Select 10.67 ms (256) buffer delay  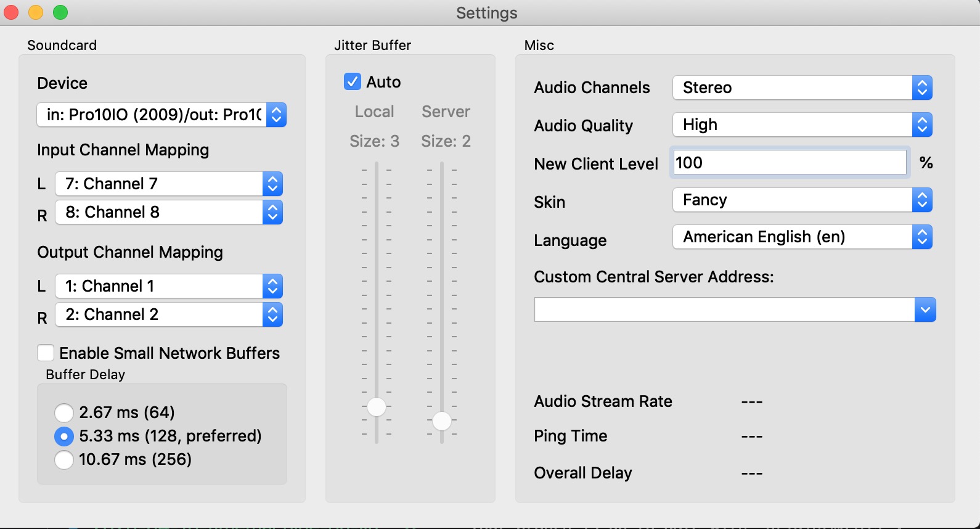tap(64, 459)
